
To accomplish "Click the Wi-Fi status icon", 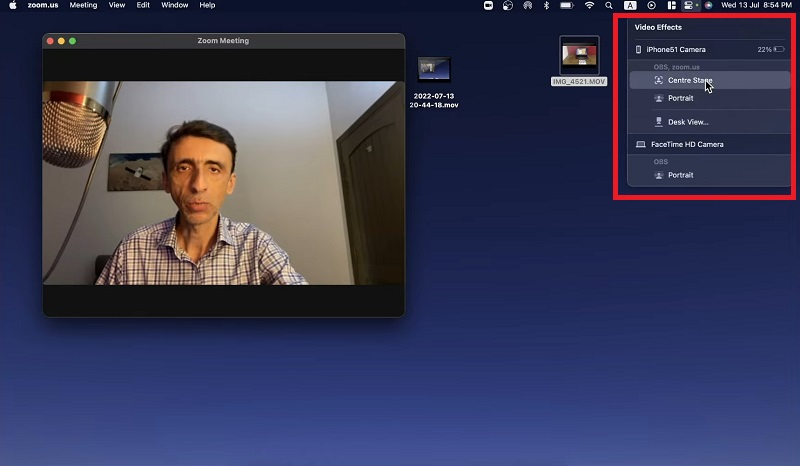I will pyautogui.click(x=589, y=5).
